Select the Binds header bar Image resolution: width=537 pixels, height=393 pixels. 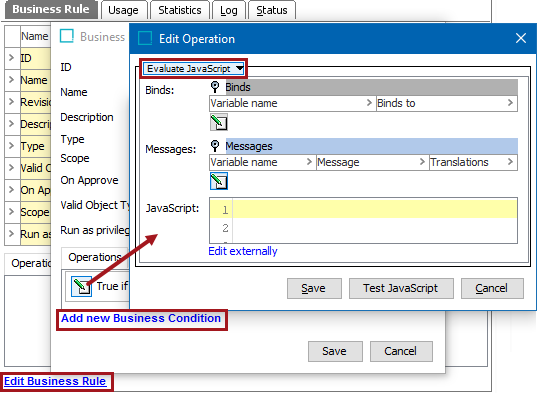(x=372, y=87)
